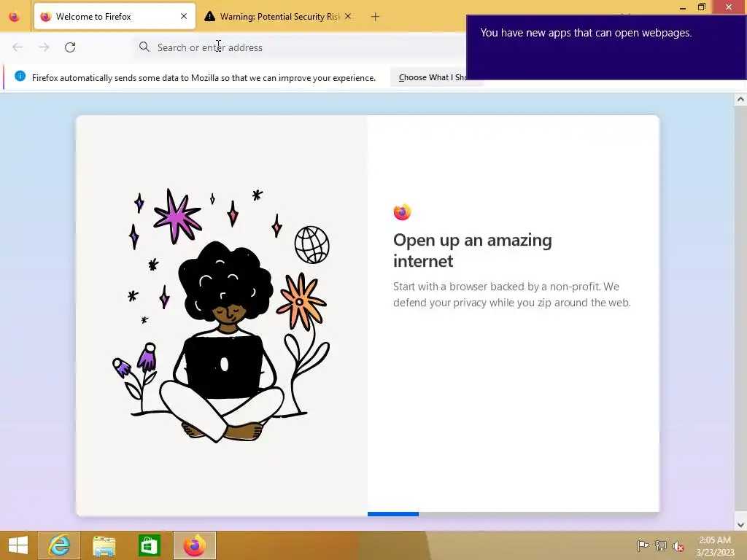Click the illustration of woman with laptop
Viewport: 747px width, 560px height.
tap(222, 315)
